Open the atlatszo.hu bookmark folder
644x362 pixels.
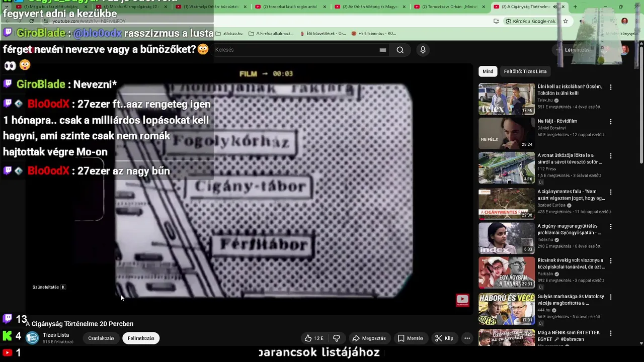pos(229,34)
